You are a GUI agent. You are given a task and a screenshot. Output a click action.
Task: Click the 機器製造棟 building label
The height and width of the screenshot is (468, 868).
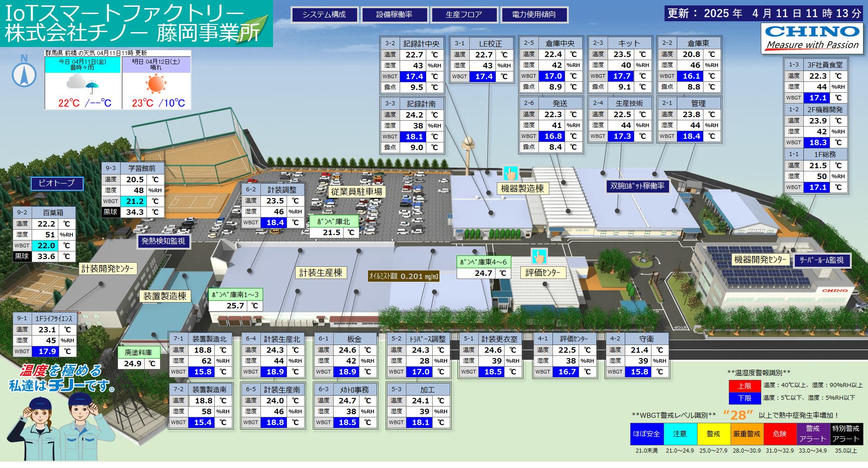[x=523, y=189]
